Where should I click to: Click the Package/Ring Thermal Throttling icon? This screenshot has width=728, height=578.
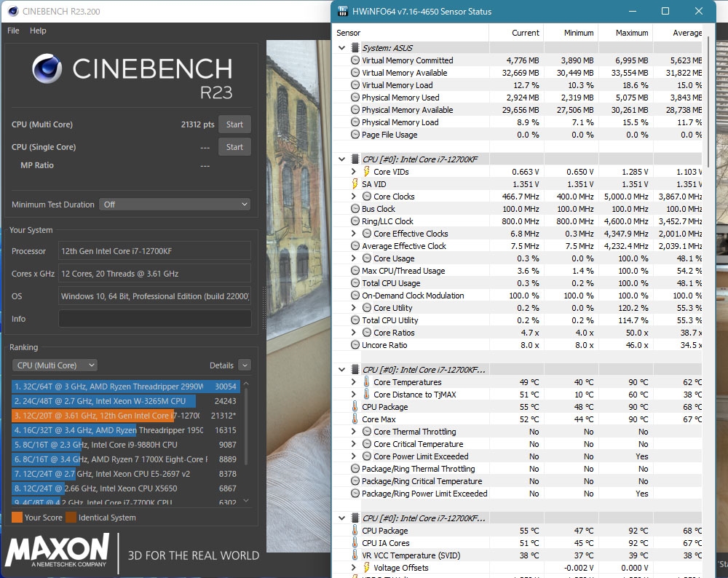pos(355,469)
